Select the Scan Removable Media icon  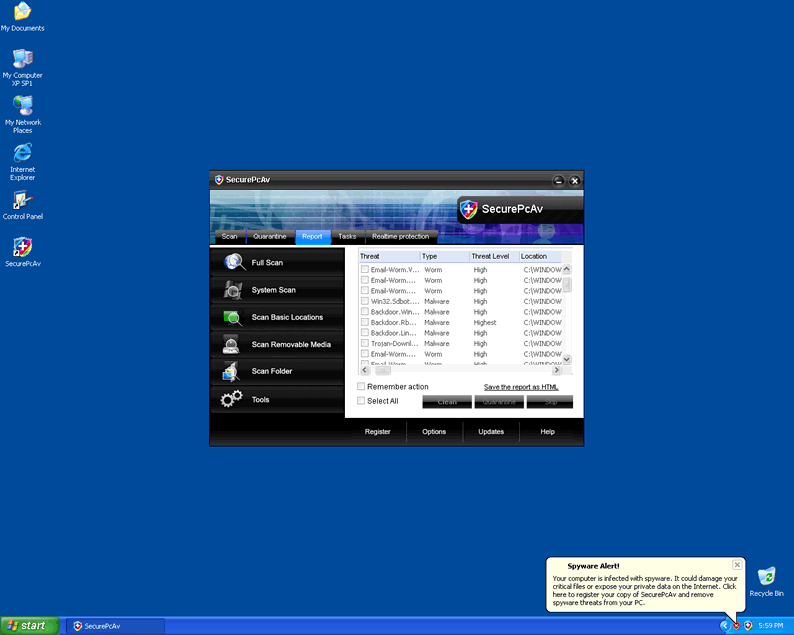pyautogui.click(x=232, y=345)
